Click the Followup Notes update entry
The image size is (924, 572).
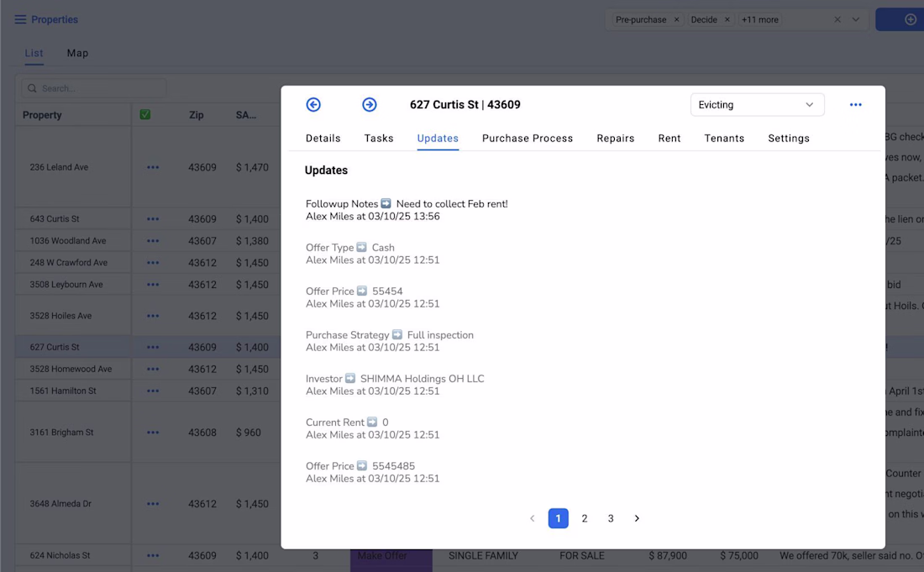pyautogui.click(x=407, y=210)
